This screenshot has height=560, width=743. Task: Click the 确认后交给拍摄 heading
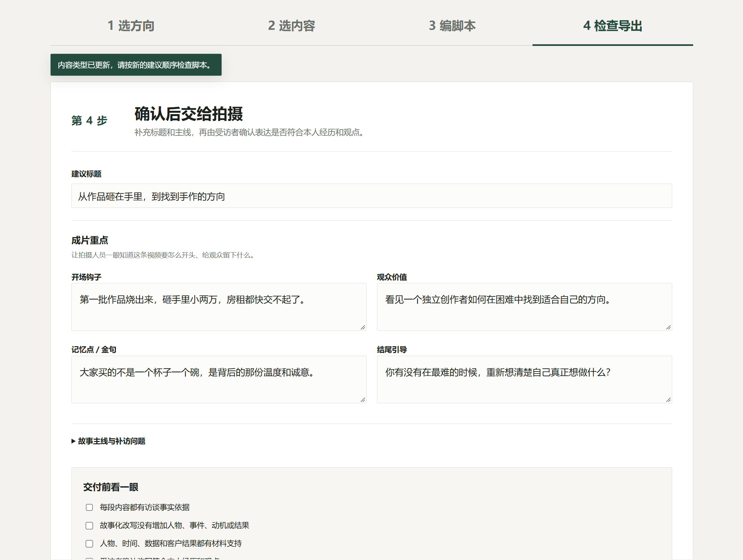click(x=189, y=114)
